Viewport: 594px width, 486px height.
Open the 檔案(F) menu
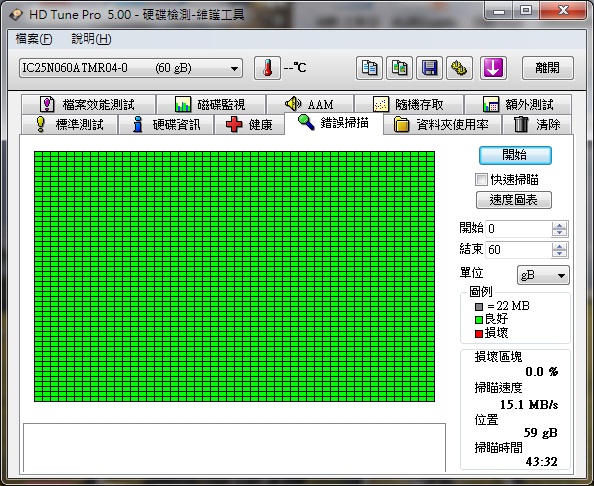click(x=34, y=39)
